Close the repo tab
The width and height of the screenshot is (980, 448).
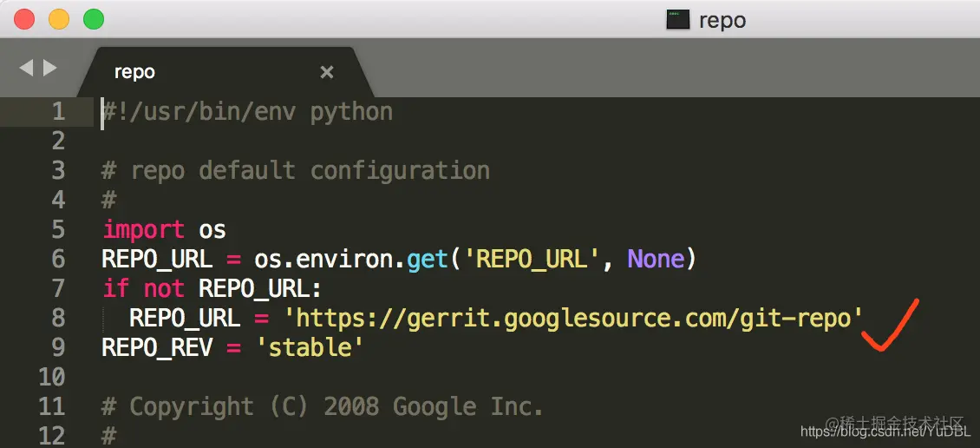pyautogui.click(x=327, y=72)
